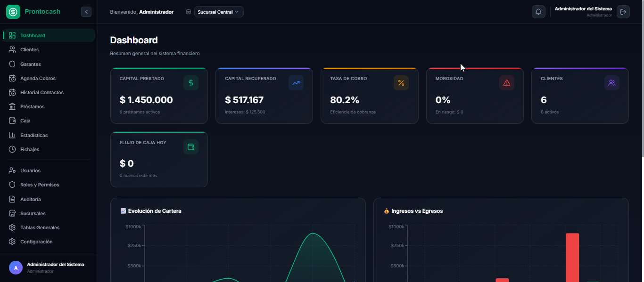Click the $ 1.450.000 capital prestado value

[146, 100]
